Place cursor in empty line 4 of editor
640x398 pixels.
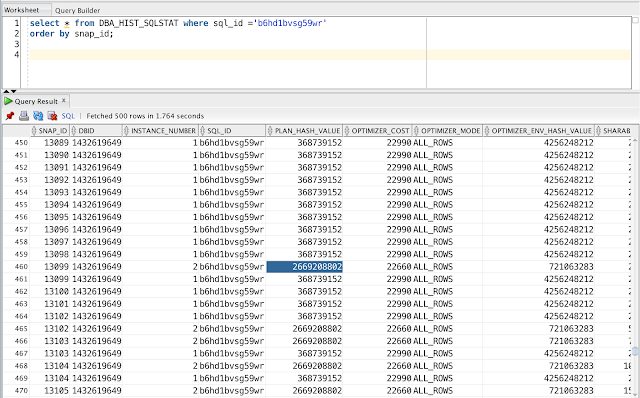click(330, 55)
